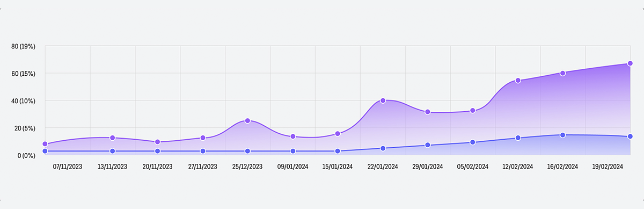Click the 19/02/2024 date axis label
This screenshot has height=209, width=644.
(x=608, y=167)
